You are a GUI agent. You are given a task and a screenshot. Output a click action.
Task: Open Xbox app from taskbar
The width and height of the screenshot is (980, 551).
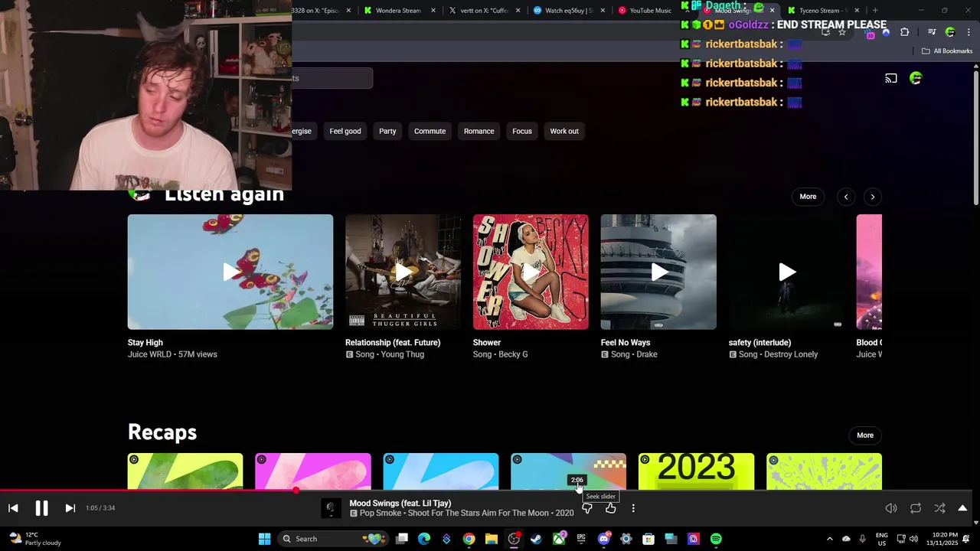point(559,539)
